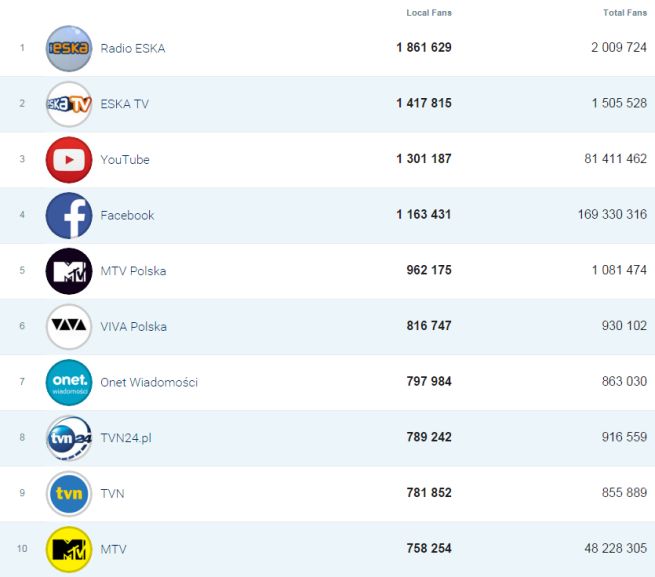Screen dimensions: 655x577
Task: Click the blue Facebook logo icon
Action: 68,215
